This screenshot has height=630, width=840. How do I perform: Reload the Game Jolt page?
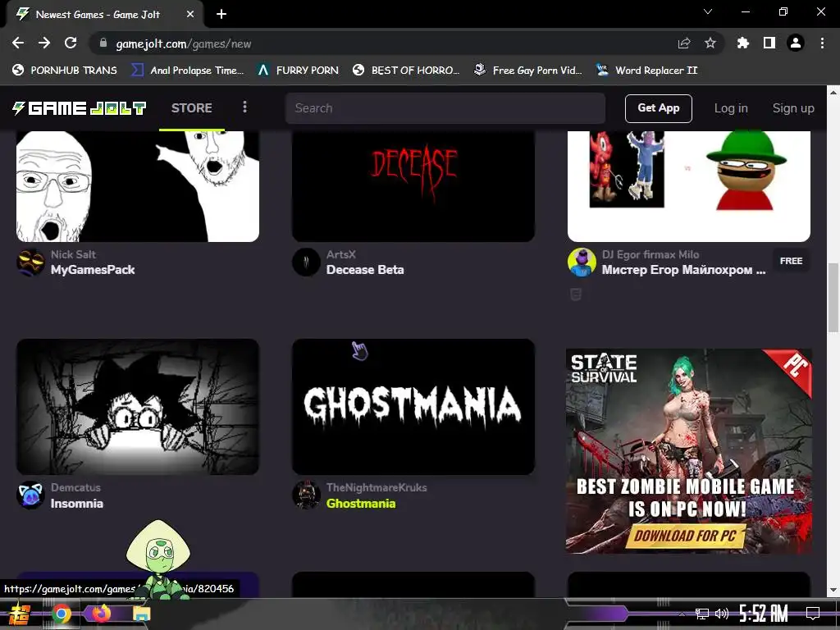point(71,43)
